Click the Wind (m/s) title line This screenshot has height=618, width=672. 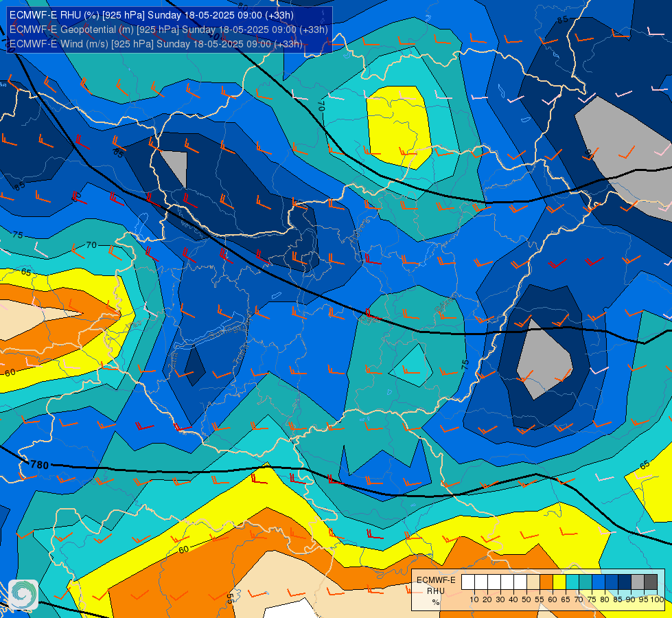156,44
